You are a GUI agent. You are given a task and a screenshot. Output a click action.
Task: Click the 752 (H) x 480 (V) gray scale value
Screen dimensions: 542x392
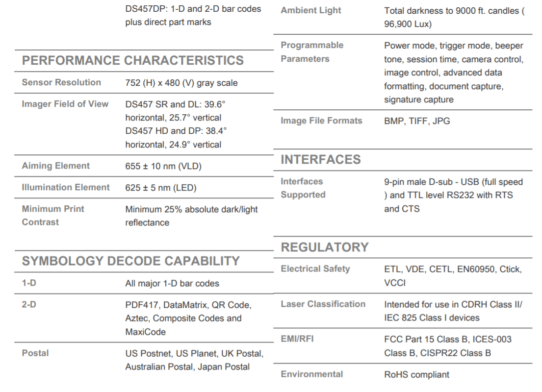[x=181, y=83]
